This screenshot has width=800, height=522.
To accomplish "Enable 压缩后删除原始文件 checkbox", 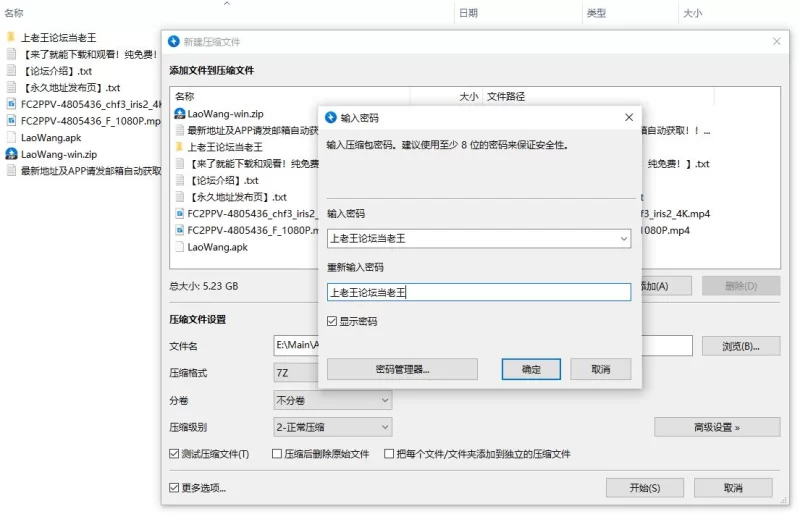I will pyautogui.click(x=277, y=453).
